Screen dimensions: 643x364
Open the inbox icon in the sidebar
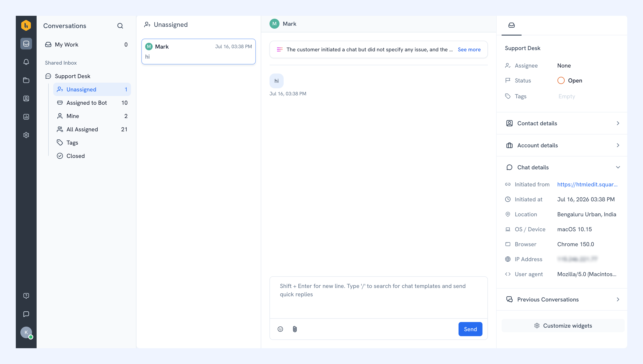point(26,44)
